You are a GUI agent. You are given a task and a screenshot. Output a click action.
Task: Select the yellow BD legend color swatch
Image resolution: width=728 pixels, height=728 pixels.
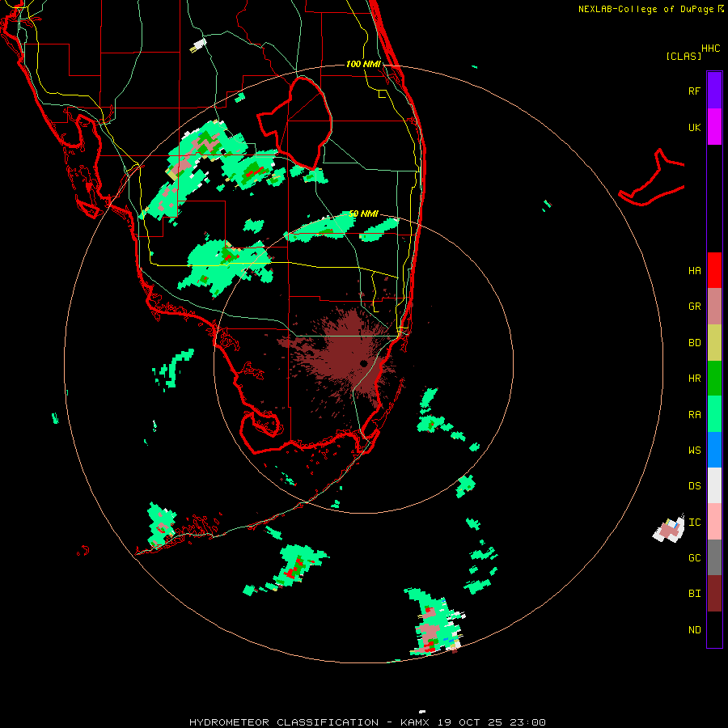[714, 342]
